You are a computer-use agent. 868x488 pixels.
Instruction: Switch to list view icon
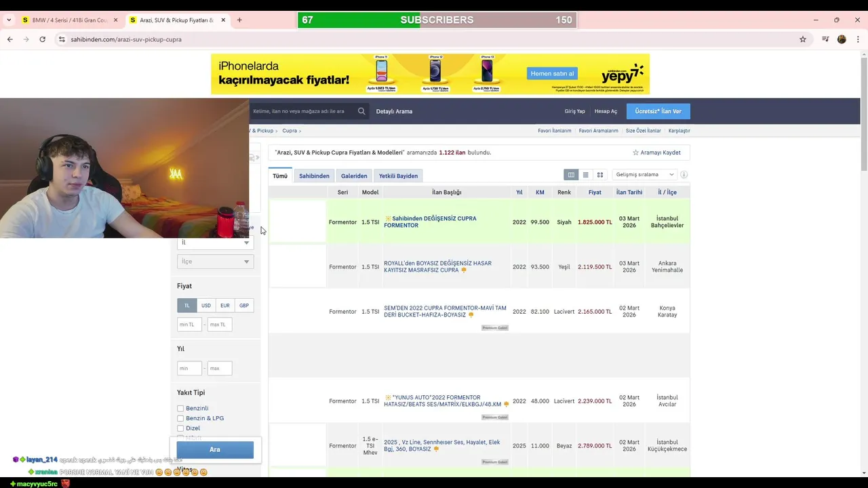click(586, 175)
